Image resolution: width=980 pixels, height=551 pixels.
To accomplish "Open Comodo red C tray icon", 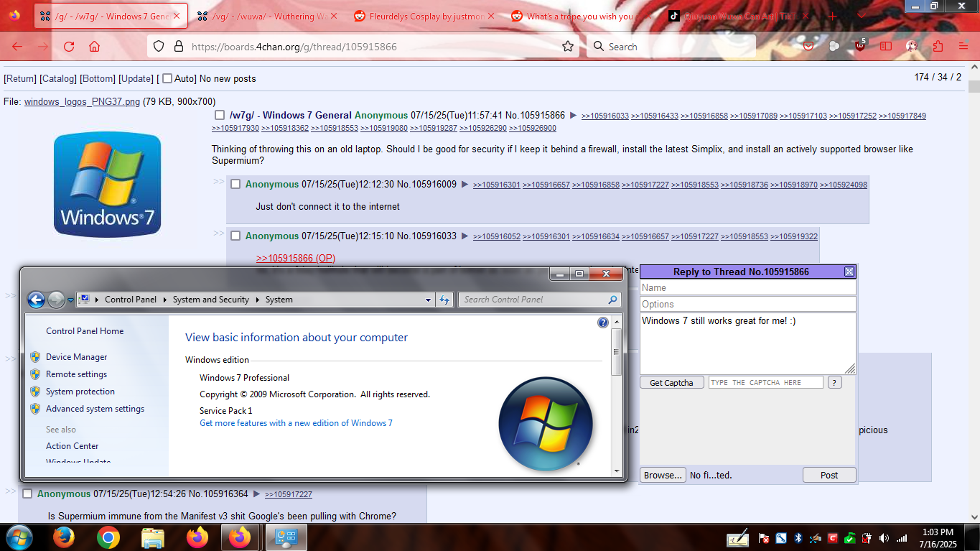I will (833, 538).
